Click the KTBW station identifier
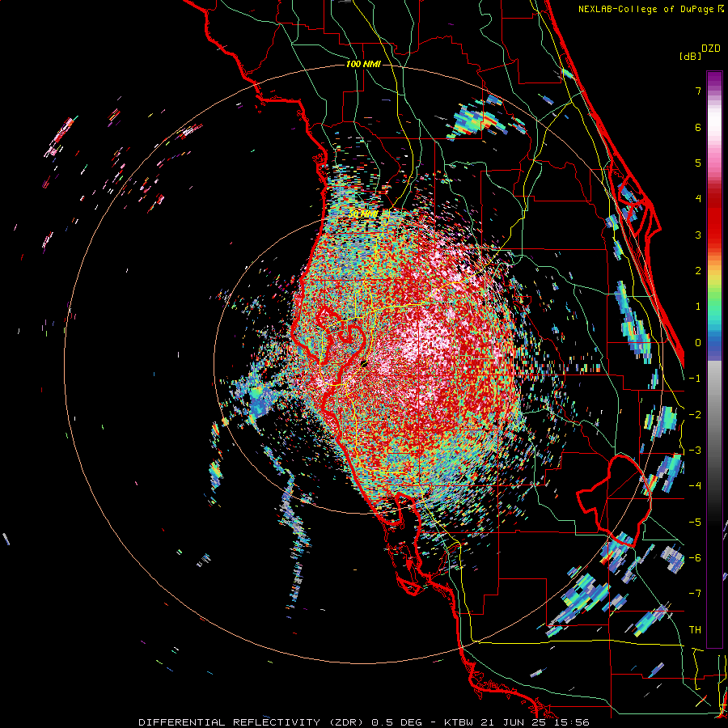The height and width of the screenshot is (728, 728). [x=460, y=722]
